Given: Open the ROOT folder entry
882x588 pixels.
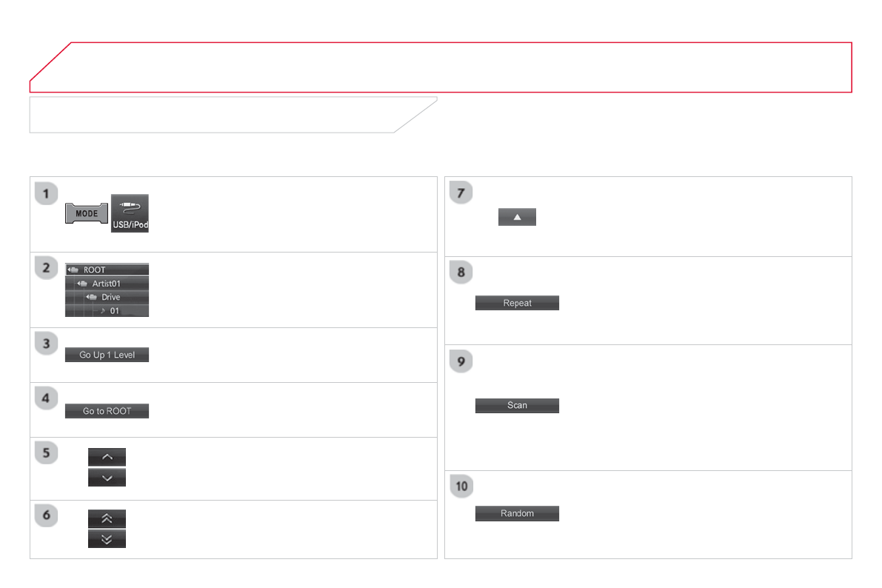Looking at the screenshot, I should 107,270.
